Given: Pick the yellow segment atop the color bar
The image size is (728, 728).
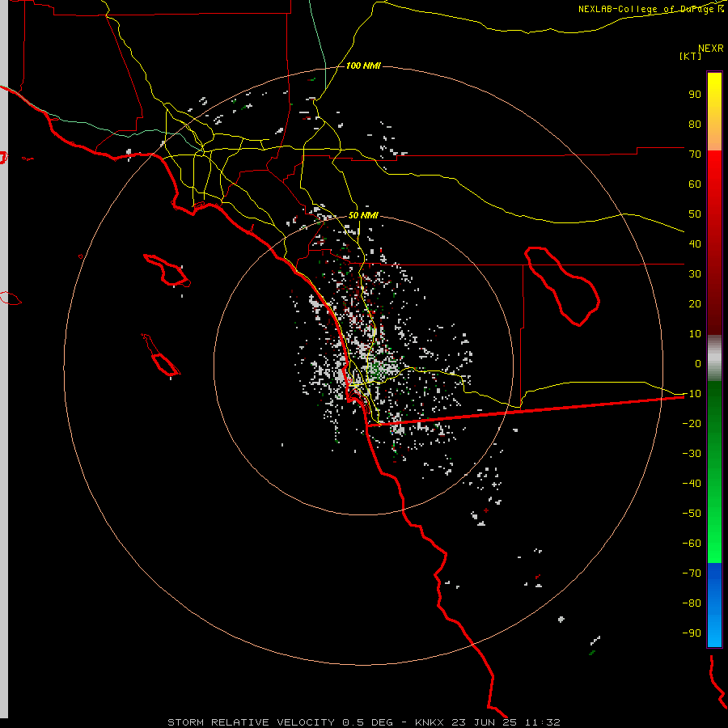Looking at the screenshot, I should click(x=714, y=112).
